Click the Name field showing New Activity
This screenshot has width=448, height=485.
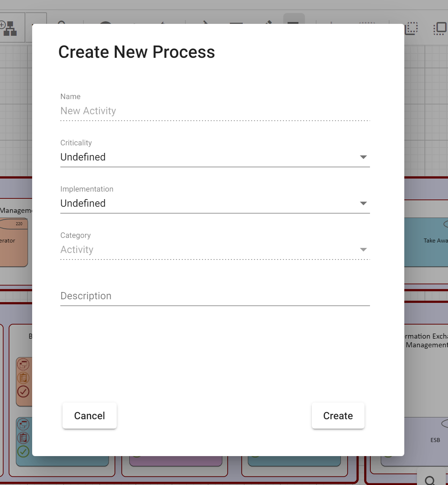pos(215,111)
